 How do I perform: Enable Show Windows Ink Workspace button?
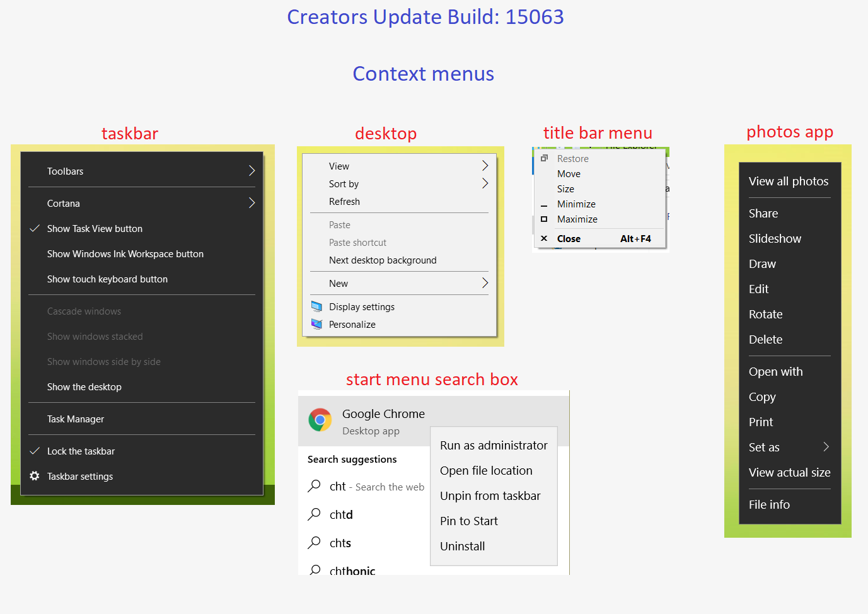125,254
